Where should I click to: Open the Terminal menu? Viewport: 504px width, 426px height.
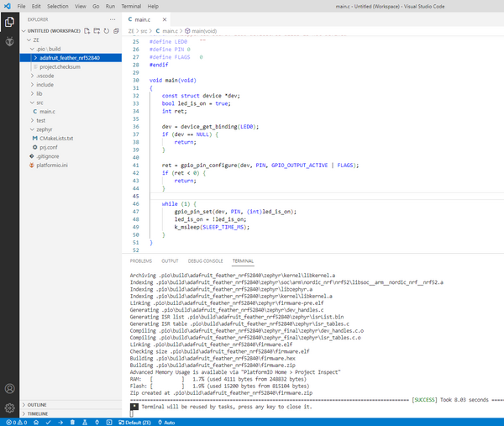point(131,6)
